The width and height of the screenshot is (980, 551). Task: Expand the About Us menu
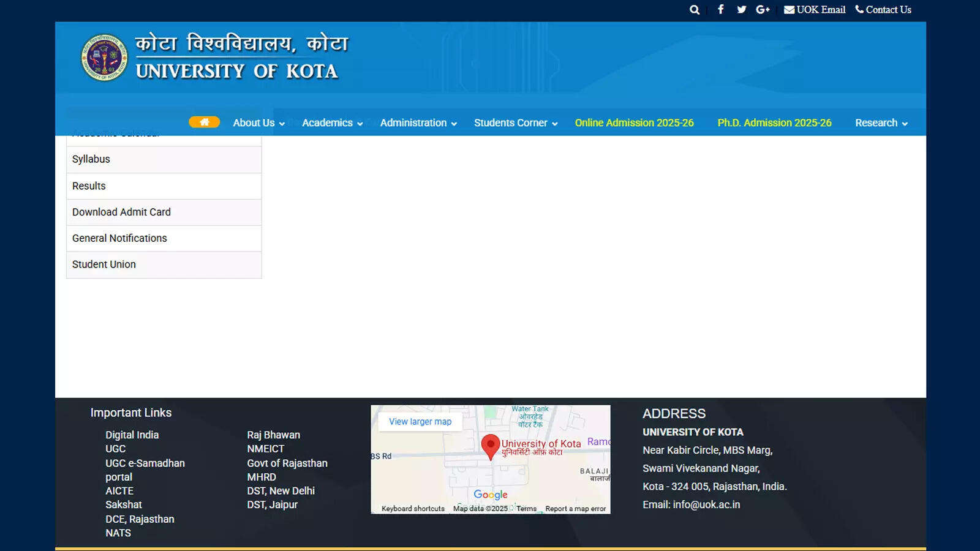pos(258,122)
